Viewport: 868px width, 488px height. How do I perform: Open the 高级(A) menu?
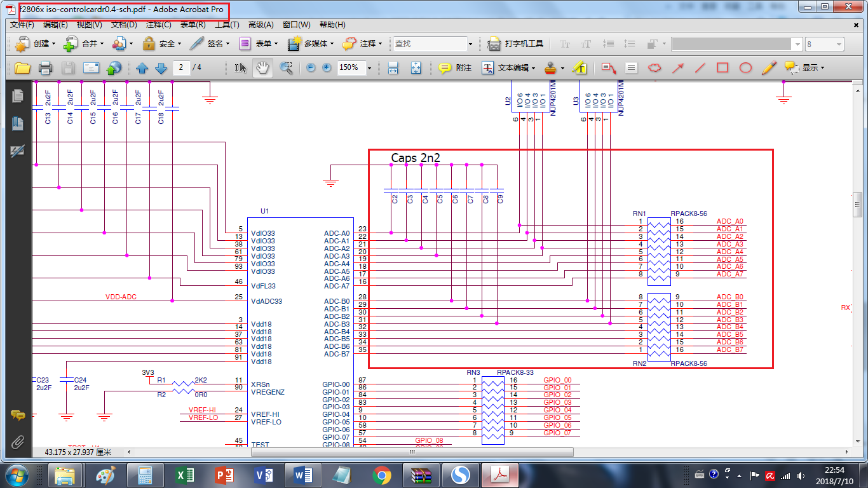click(x=261, y=25)
